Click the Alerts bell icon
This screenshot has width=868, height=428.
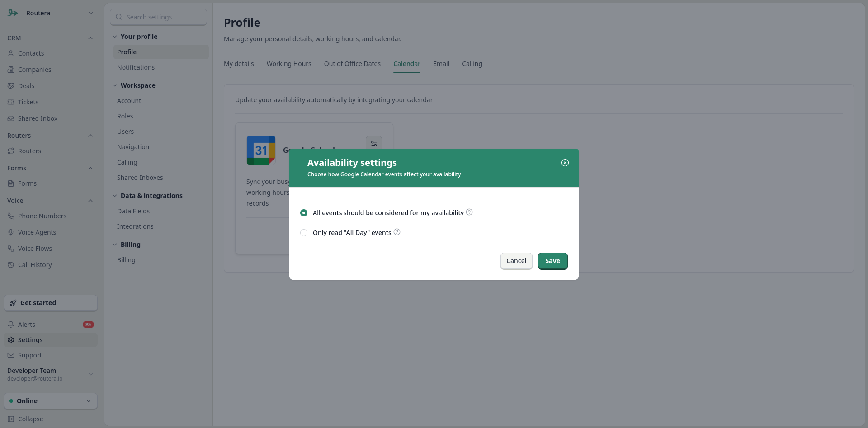click(x=11, y=325)
